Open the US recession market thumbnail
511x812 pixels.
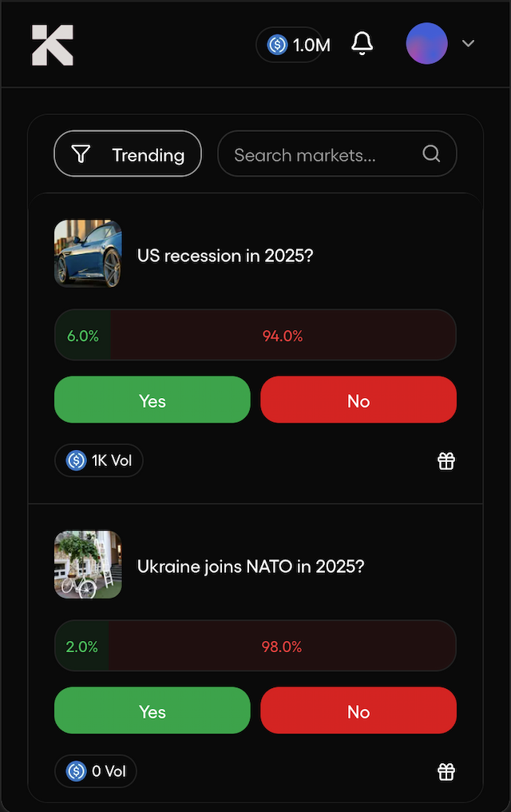(x=88, y=254)
